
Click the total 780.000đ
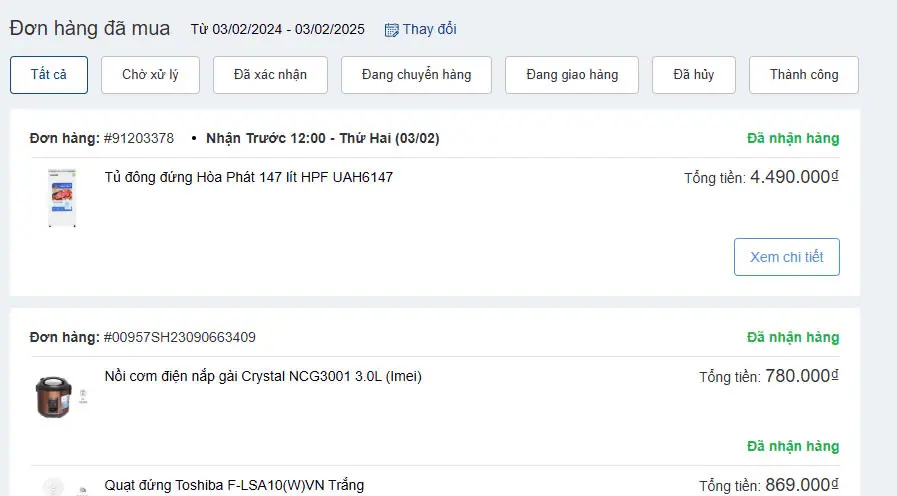[x=802, y=376]
